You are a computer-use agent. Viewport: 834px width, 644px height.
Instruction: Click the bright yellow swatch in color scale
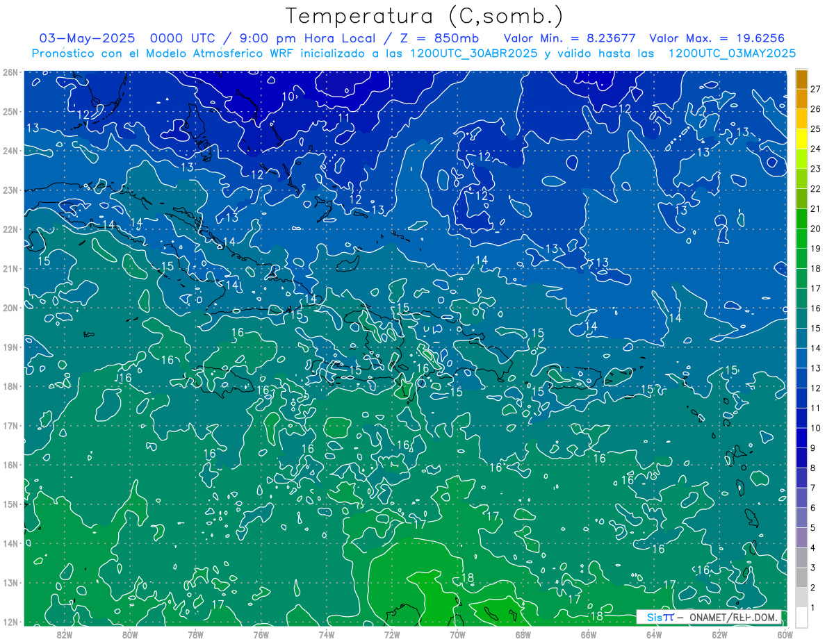point(801,139)
